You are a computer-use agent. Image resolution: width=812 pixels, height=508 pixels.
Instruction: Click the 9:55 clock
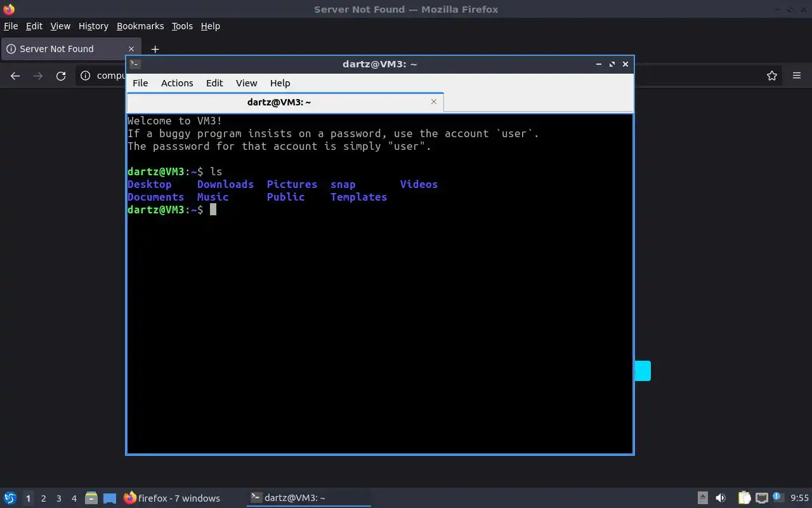click(799, 498)
